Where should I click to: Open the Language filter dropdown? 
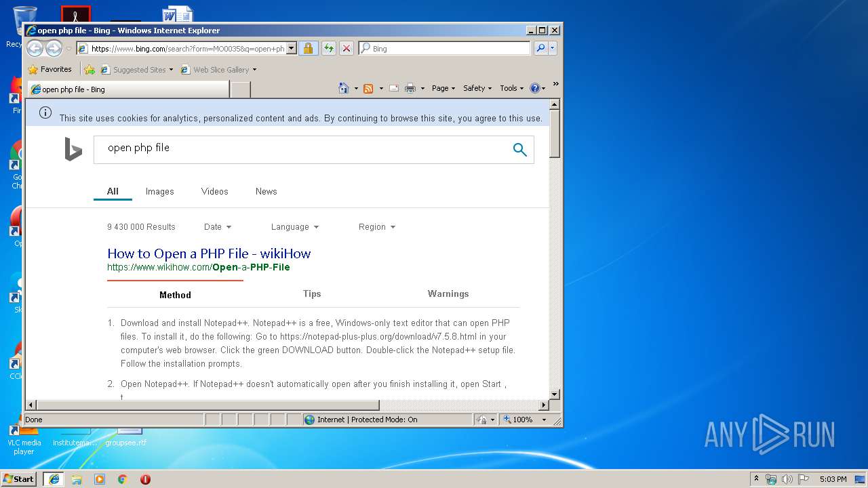click(x=295, y=227)
